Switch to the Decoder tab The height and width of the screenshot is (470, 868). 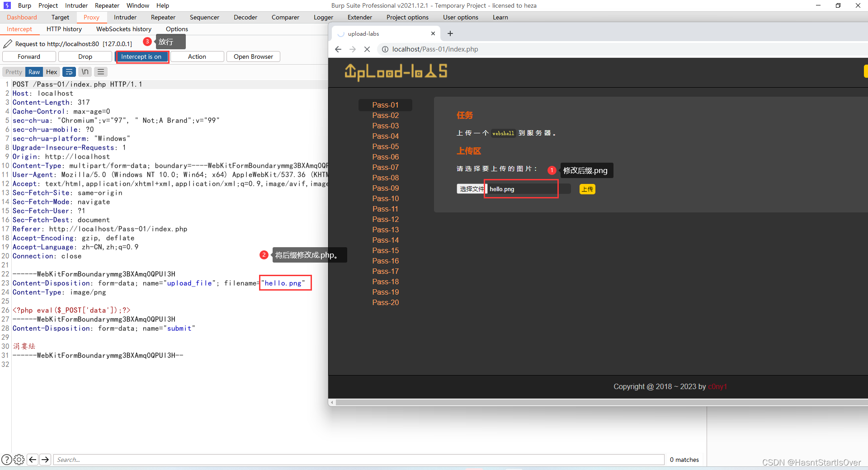coord(245,17)
